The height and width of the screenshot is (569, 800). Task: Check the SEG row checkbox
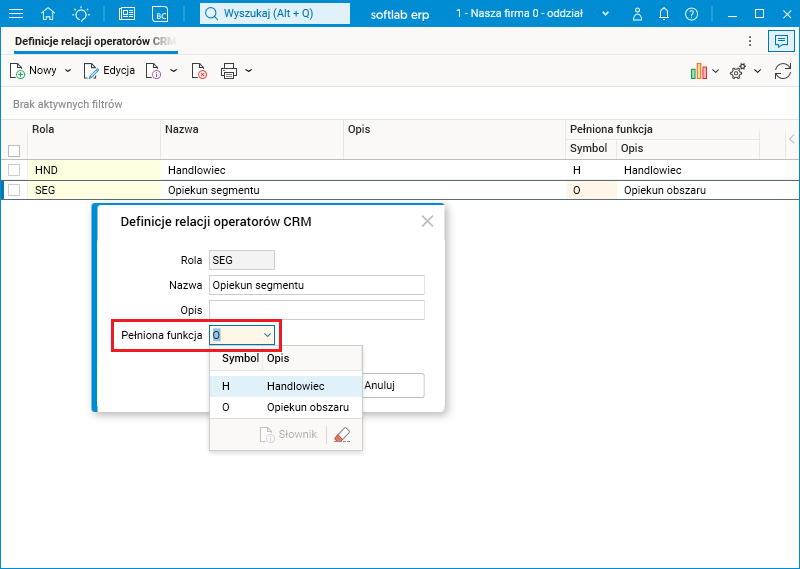point(14,190)
